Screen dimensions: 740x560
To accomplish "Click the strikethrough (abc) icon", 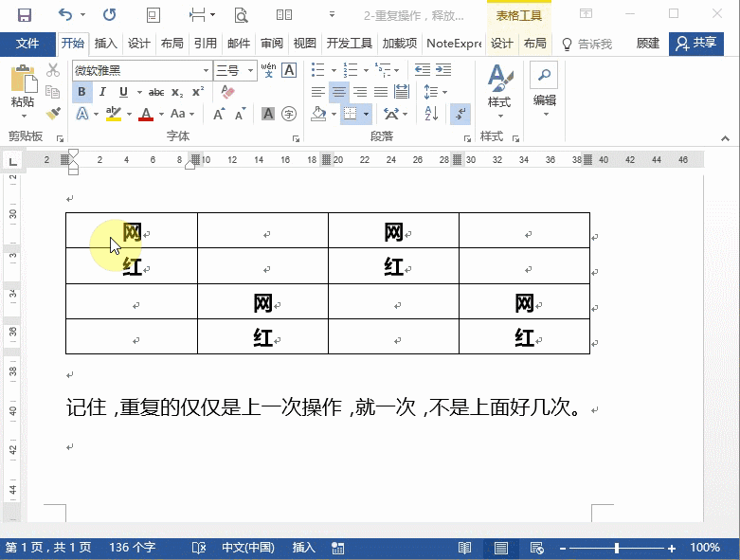I will point(156,92).
